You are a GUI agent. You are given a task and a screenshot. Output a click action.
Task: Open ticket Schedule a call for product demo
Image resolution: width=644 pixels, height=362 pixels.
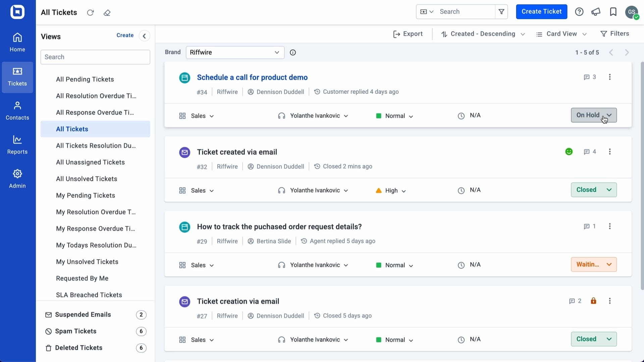pos(252,77)
